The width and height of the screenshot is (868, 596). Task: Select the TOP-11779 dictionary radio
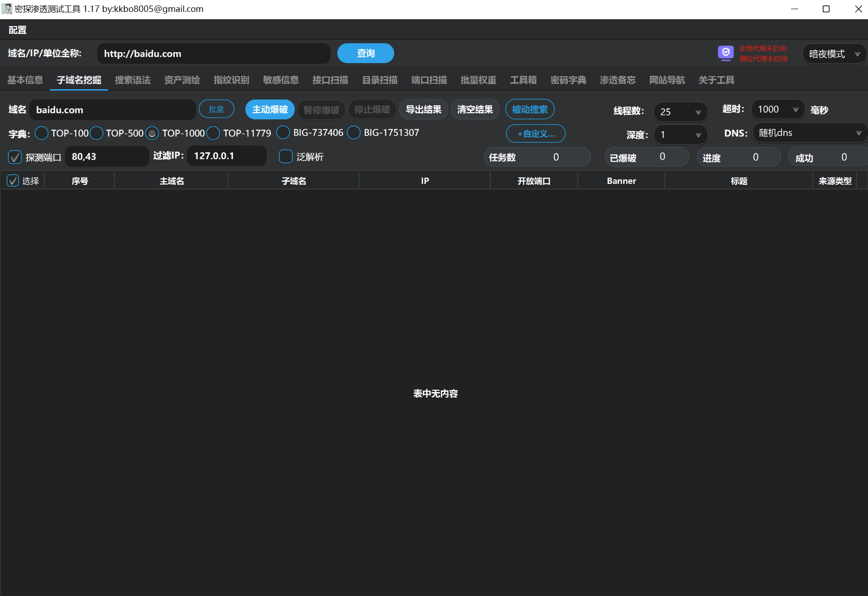click(x=213, y=133)
